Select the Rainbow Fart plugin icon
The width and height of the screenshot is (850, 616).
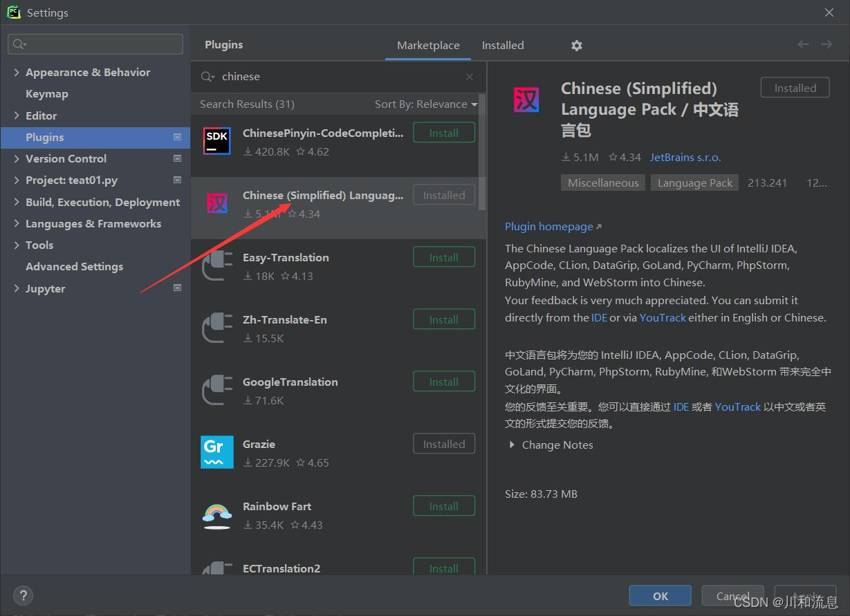click(x=216, y=515)
